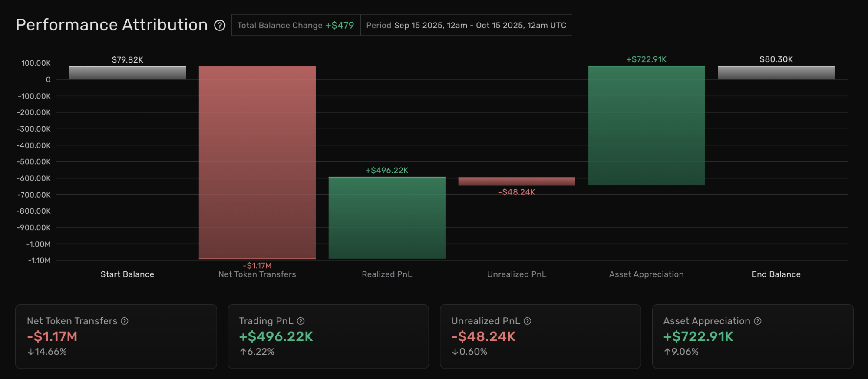
Task: Click the green Realized PnL bar
Action: pyautogui.click(x=387, y=218)
